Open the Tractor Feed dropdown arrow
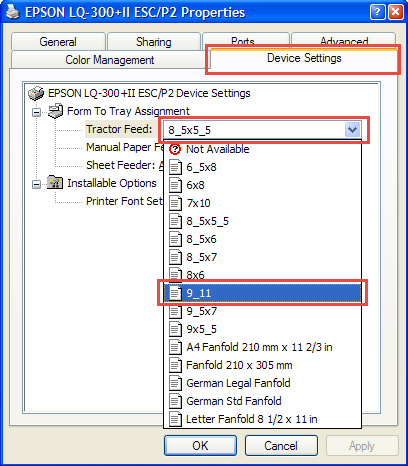This screenshot has width=408, height=466. [353, 130]
